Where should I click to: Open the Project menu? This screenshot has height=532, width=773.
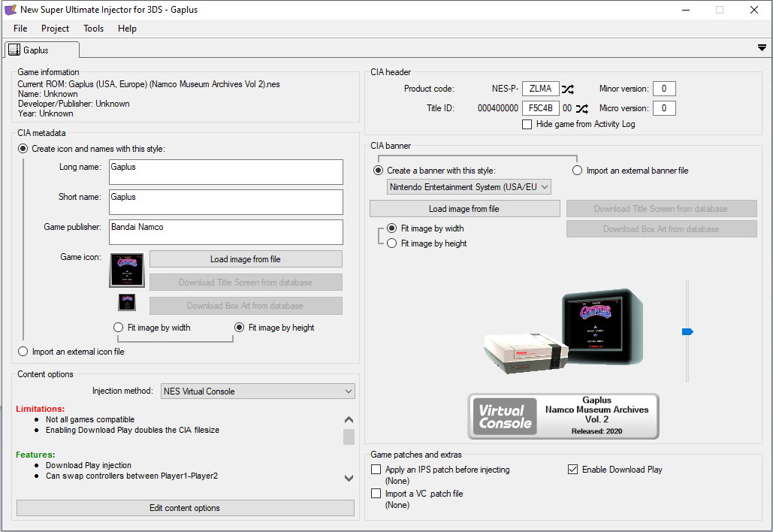(x=56, y=29)
